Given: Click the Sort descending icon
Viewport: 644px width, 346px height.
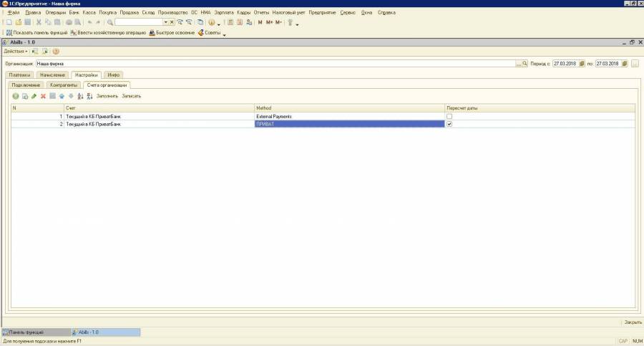Looking at the screenshot, I should click(x=89, y=96).
